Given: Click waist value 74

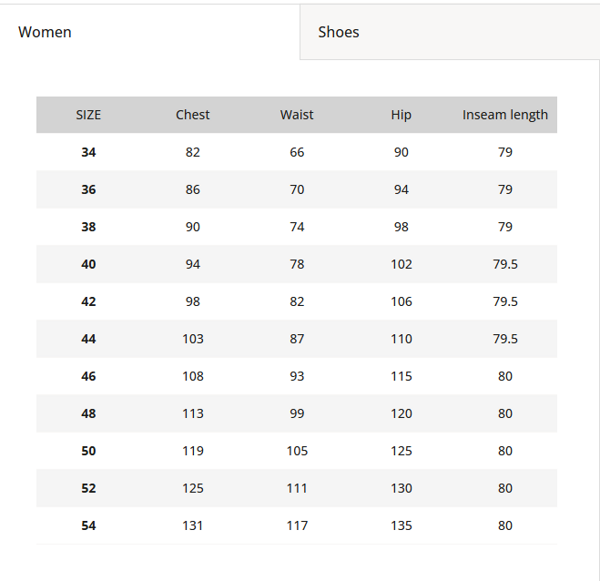Looking at the screenshot, I should (x=297, y=227).
